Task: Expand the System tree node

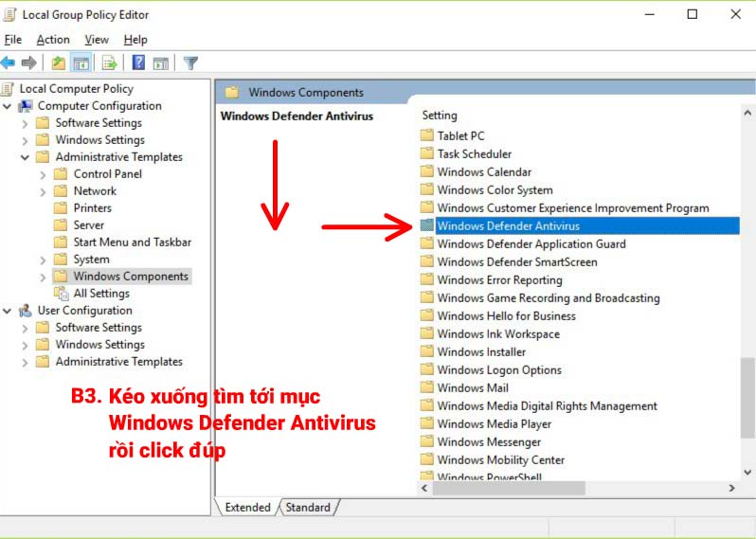Action: pyautogui.click(x=43, y=260)
